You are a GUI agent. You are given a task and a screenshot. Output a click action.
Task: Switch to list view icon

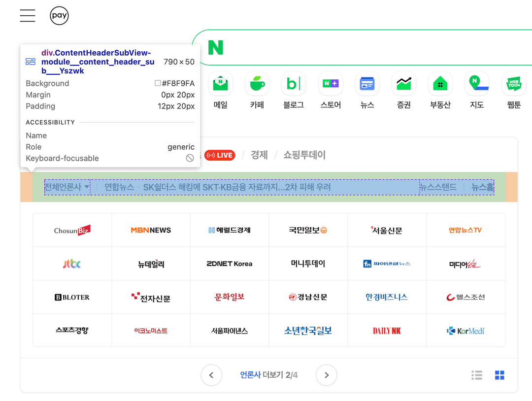[x=477, y=375]
